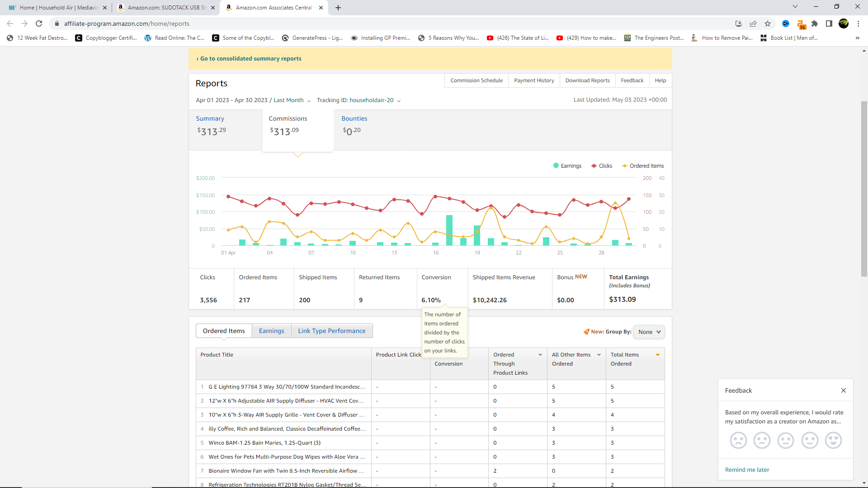Open the 12 Week Fat Destro... bookmark
Viewport: 868px width, 488px height.
click(x=38, y=38)
